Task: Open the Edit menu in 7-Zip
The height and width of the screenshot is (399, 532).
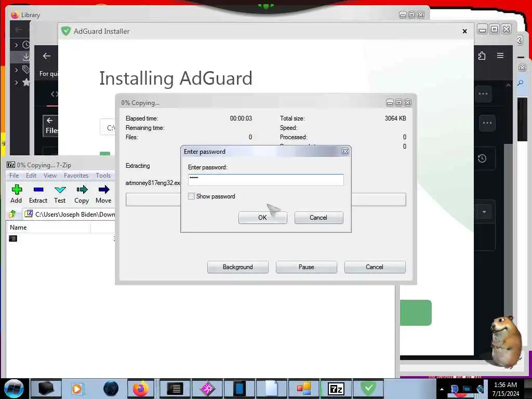Action: click(31, 176)
